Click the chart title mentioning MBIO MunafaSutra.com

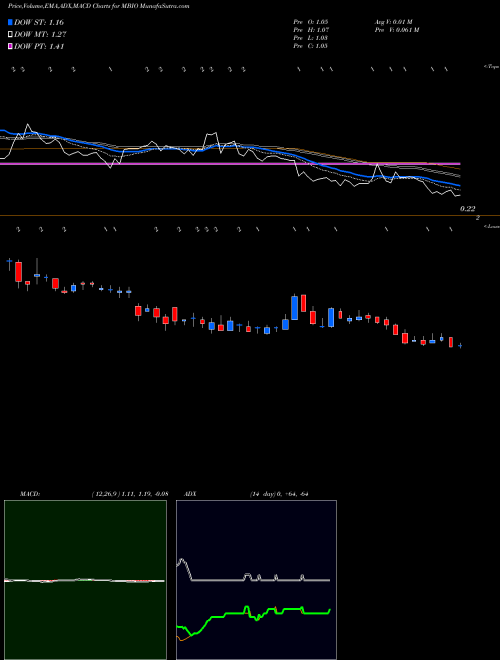pos(98,6)
